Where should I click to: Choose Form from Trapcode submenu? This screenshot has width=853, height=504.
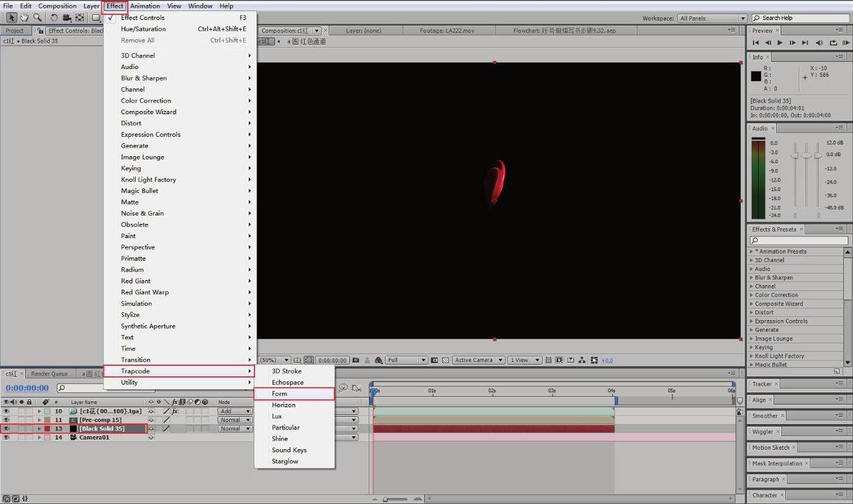(294, 394)
